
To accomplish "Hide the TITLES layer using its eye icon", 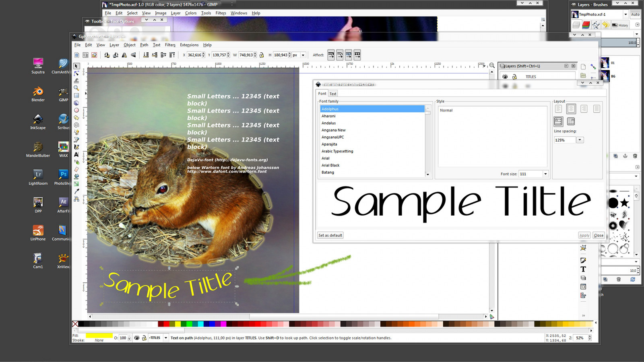I will coord(505,76).
